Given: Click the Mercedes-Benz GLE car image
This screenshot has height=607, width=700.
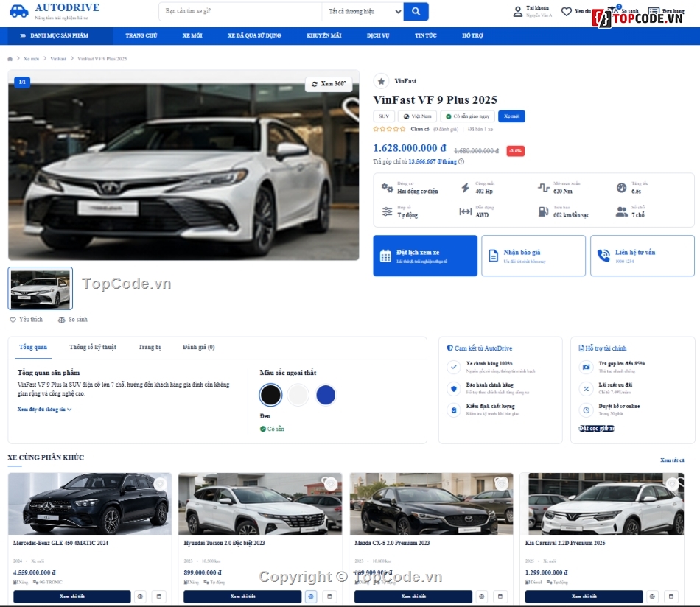Looking at the screenshot, I should (x=90, y=504).
